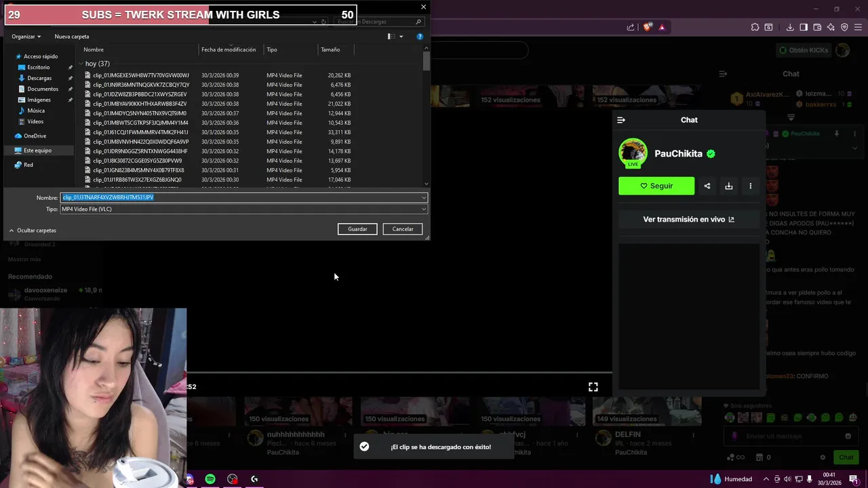Collapse folders with Ocultar carpetas
868x488 pixels.
point(33,230)
